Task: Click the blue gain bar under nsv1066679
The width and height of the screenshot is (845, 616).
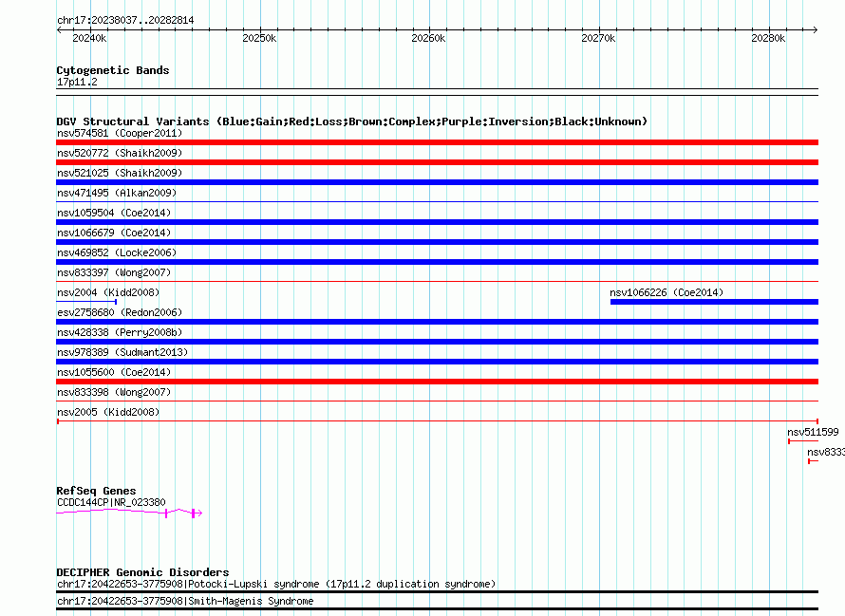Action: coord(437,242)
